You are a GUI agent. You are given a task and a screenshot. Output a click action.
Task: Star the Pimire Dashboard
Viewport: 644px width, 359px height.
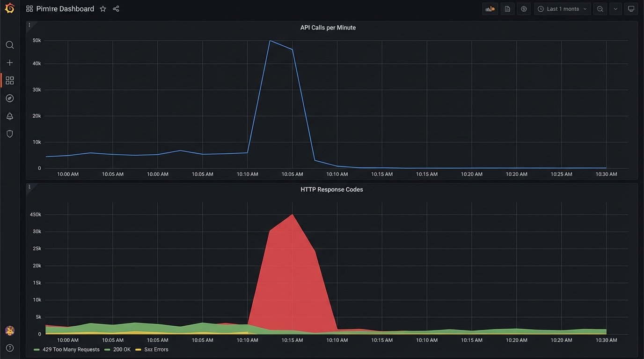[102, 8]
